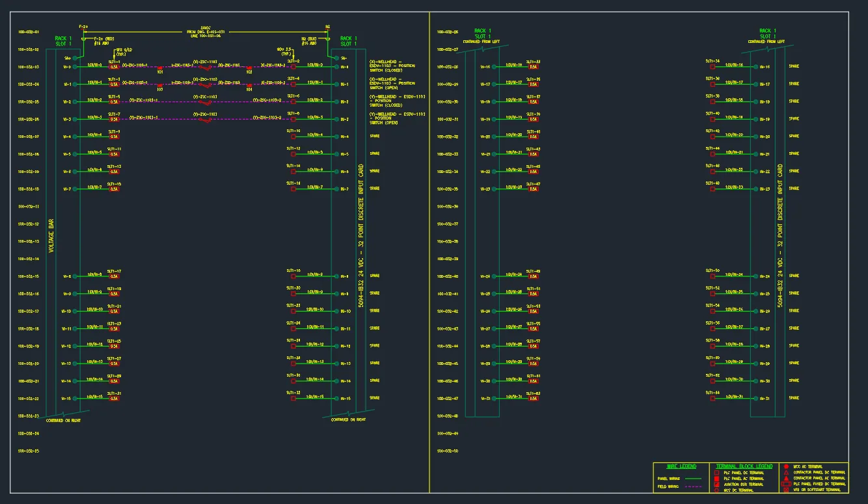The height and width of the screenshot is (504, 868).
Task: Click the IN-31 input card node
Action: tap(755, 399)
